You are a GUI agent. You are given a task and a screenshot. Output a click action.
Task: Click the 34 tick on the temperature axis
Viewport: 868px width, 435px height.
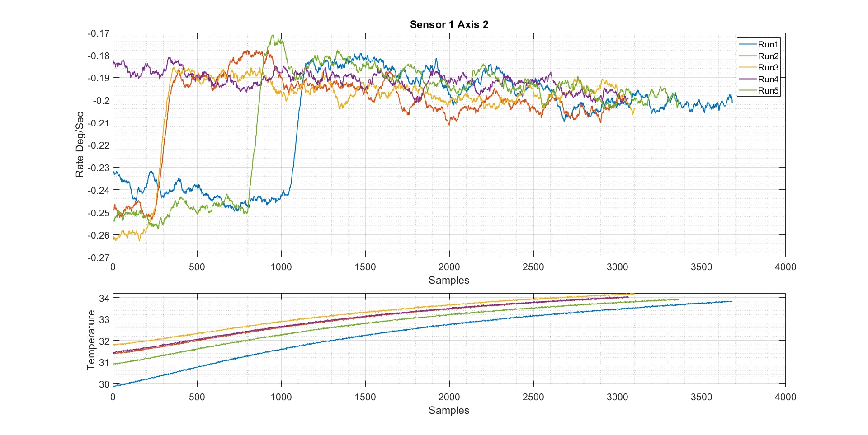pos(104,298)
